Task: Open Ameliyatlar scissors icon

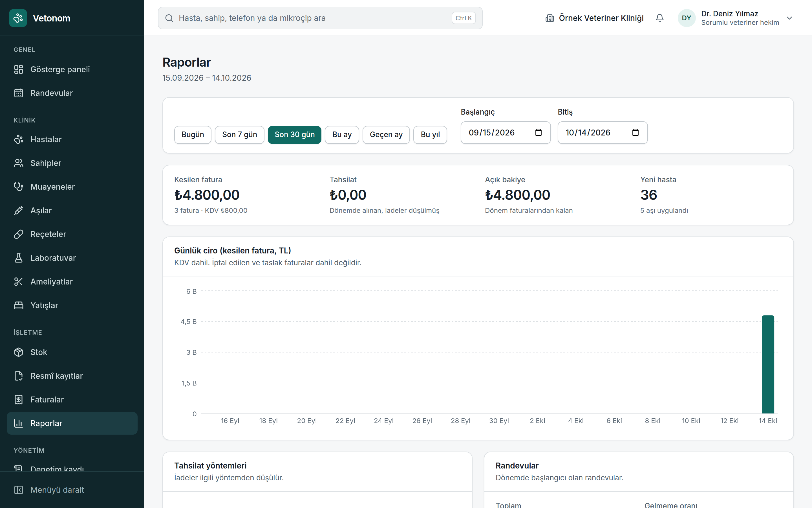Action: tap(18, 282)
